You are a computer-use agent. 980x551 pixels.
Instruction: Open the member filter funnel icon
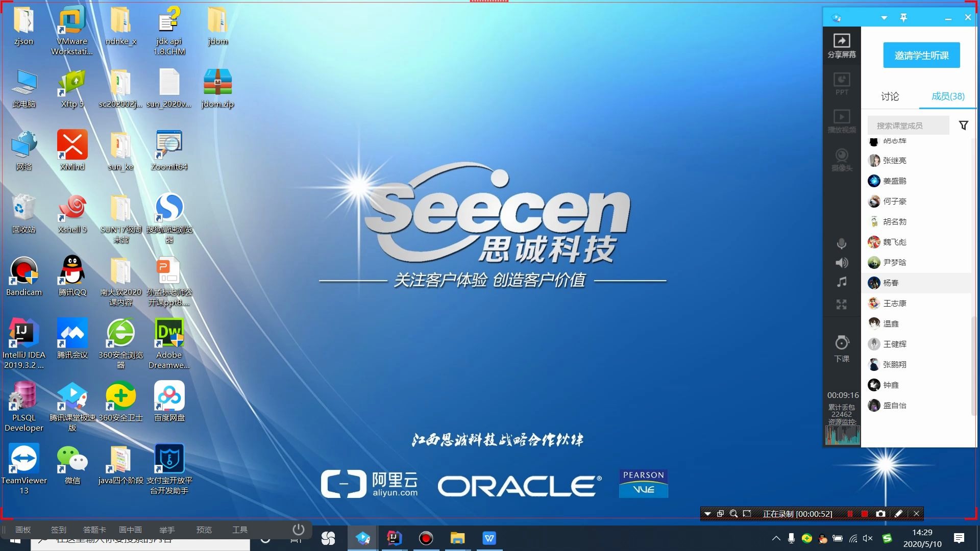963,126
